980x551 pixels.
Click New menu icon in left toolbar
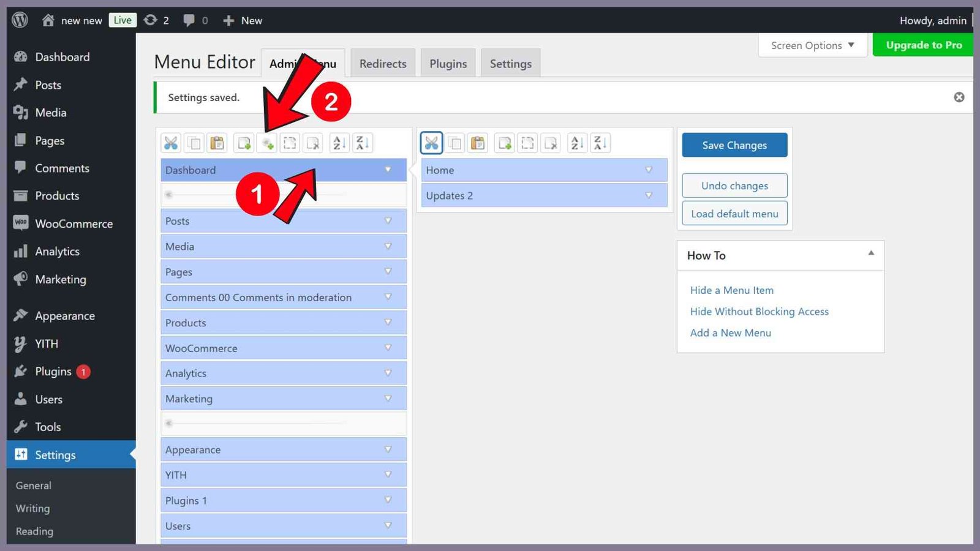pyautogui.click(x=244, y=143)
